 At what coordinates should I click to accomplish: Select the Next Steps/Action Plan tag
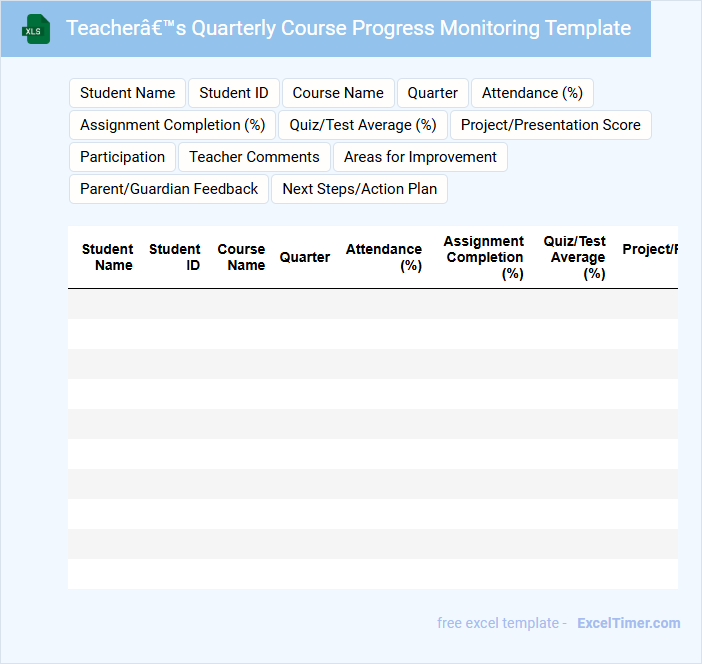pos(360,189)
